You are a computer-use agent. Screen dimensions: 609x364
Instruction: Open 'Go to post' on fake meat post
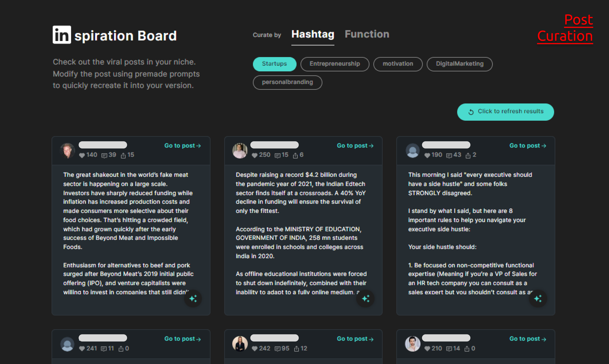pyautogui.click(x=182, y=146)
